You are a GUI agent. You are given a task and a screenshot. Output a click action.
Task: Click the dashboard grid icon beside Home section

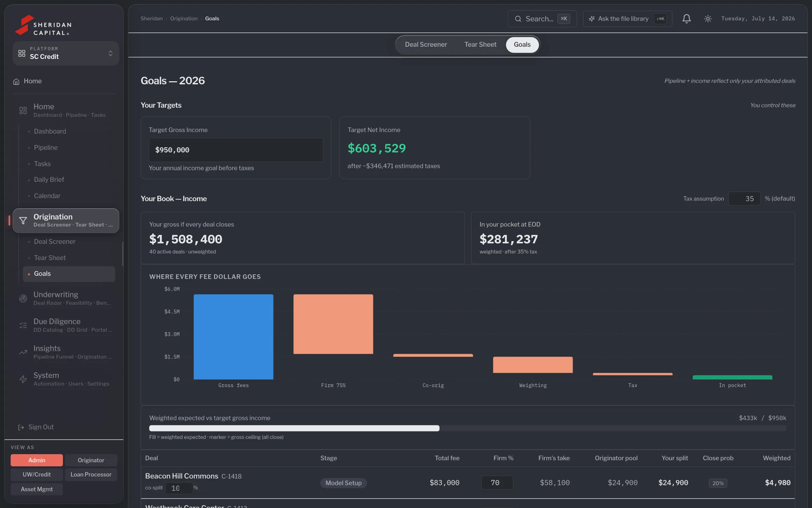(23, 110)
